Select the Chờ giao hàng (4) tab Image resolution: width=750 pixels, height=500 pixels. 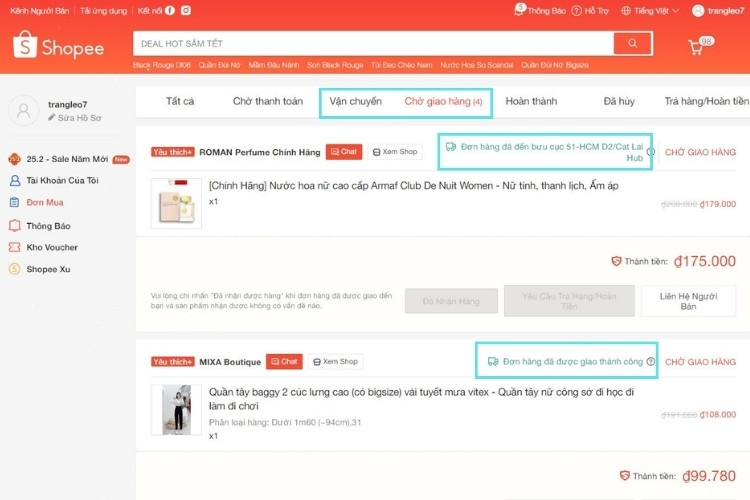tap(443, 101)
